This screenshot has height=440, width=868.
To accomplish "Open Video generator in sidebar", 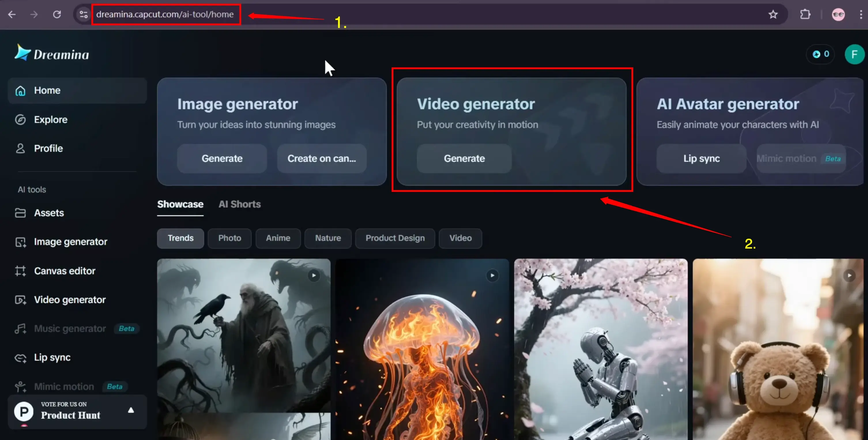I will tap(78, 300).
